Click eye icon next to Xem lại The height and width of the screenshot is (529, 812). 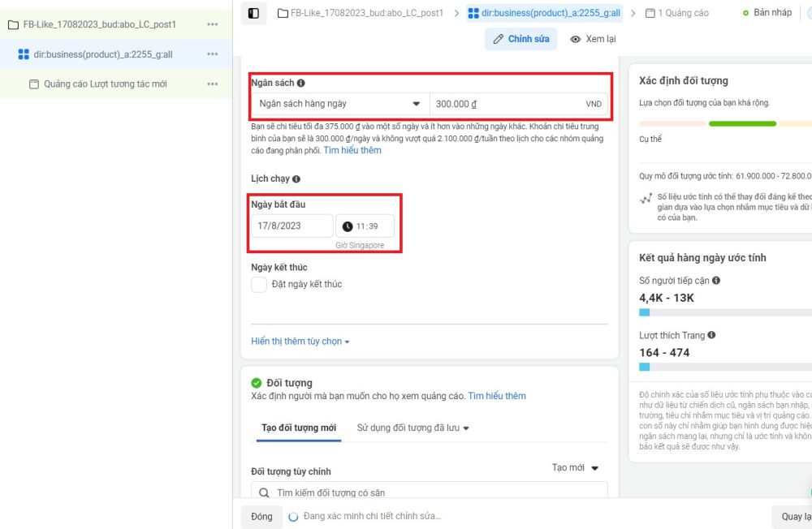(576, 39)
